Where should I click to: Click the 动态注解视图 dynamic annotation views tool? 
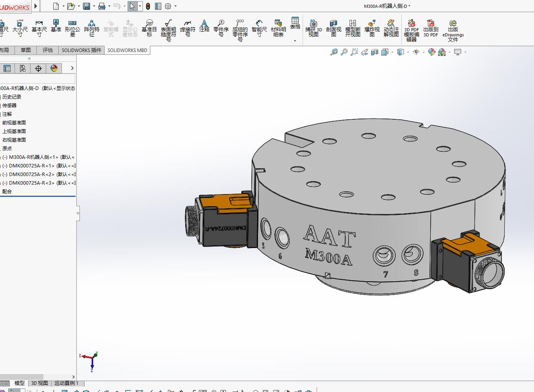click(391, 29)
